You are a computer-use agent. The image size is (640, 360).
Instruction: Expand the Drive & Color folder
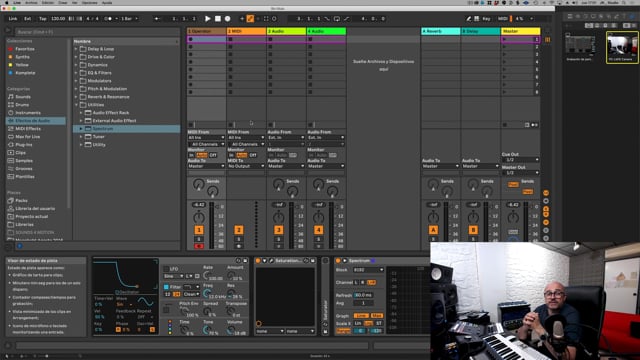pos(76,57)
